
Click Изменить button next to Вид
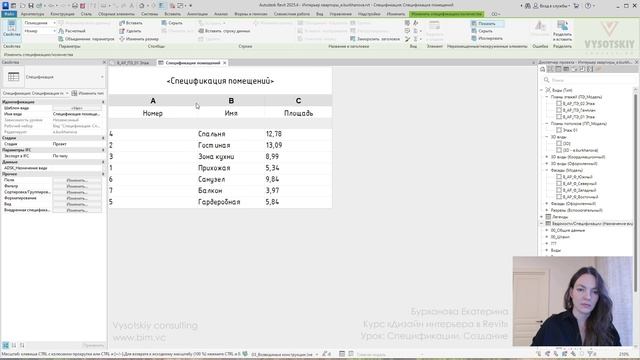(x=77, y=204)
